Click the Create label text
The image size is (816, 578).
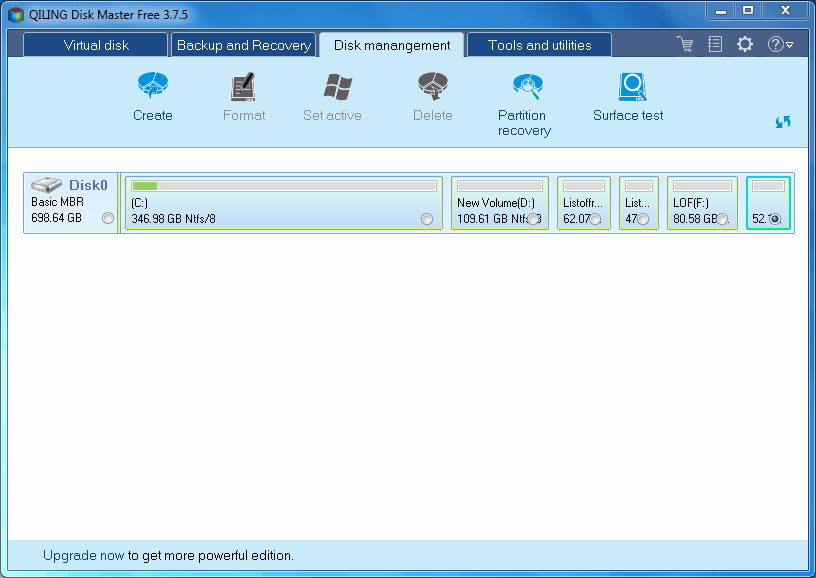(x=152, y=115)
